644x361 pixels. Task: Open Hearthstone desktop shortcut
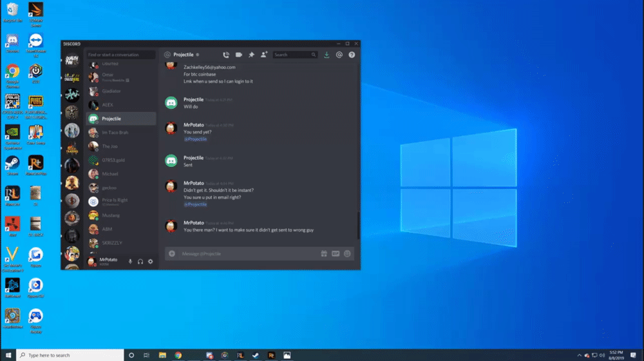click(x=12, y=318)
